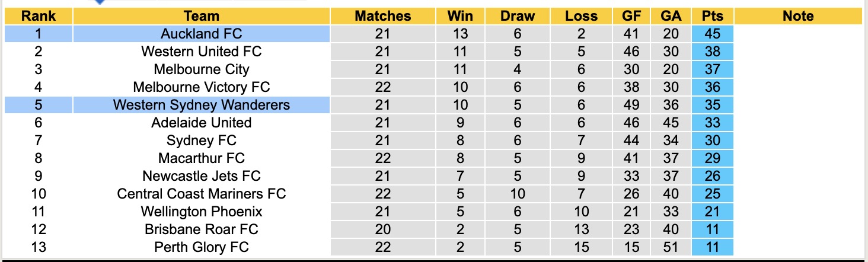This screenshot has height=262, width=868.
Task: Click the Central Coast Mariners FC name
Action: (201, 194)
